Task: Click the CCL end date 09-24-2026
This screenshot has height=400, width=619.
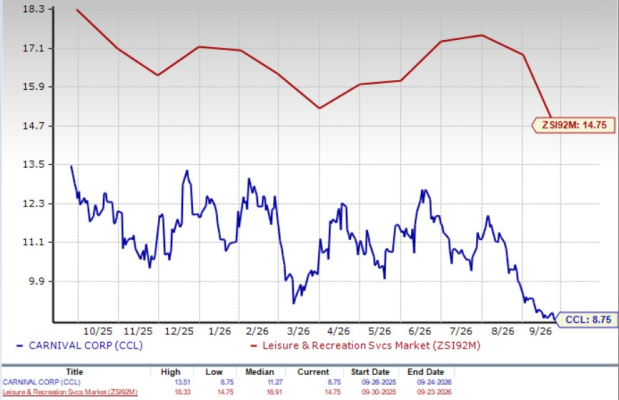Action: click(x=434, y=382)
